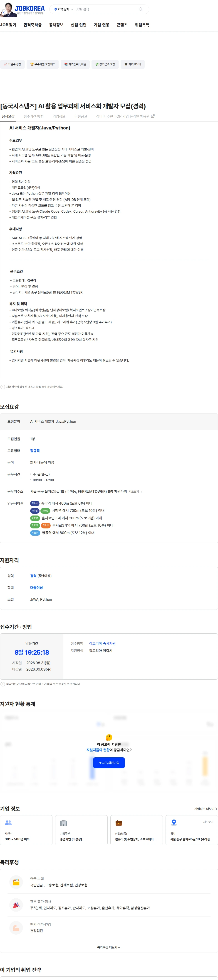Open 지도보기 in the 위치 card
The image size is (218, 980).
click(x=208, y=822)
